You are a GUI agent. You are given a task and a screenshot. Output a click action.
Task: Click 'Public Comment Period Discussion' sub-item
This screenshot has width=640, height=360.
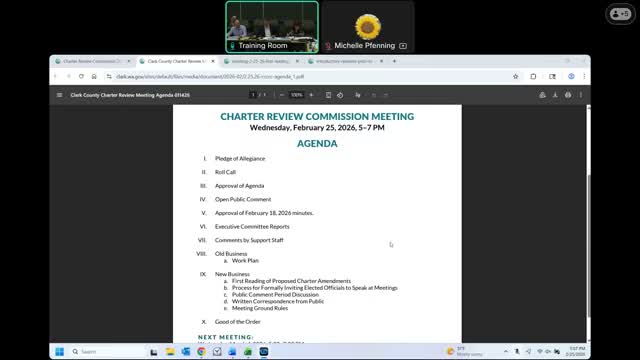click(x=275, y=294)
